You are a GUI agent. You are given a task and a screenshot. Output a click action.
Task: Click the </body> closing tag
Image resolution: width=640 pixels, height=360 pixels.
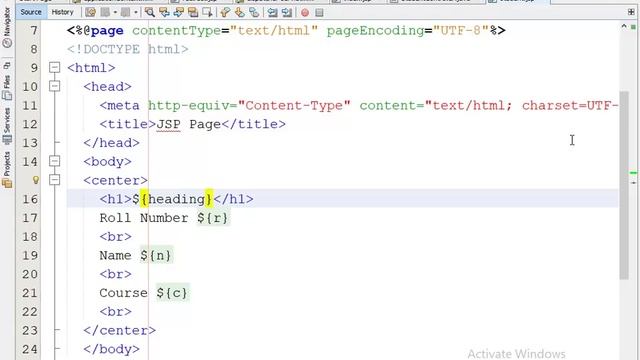click(x=111, y=349)
